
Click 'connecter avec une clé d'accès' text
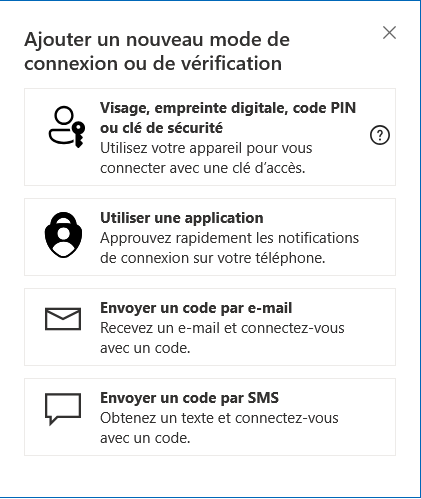[203, 168]
